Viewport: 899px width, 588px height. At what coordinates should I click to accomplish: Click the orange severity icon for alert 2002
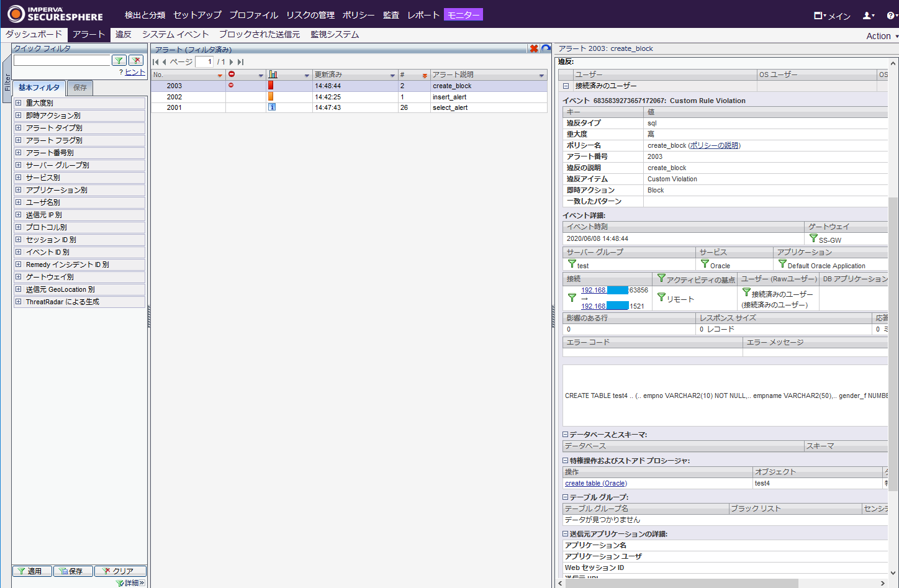click(271, 96)
